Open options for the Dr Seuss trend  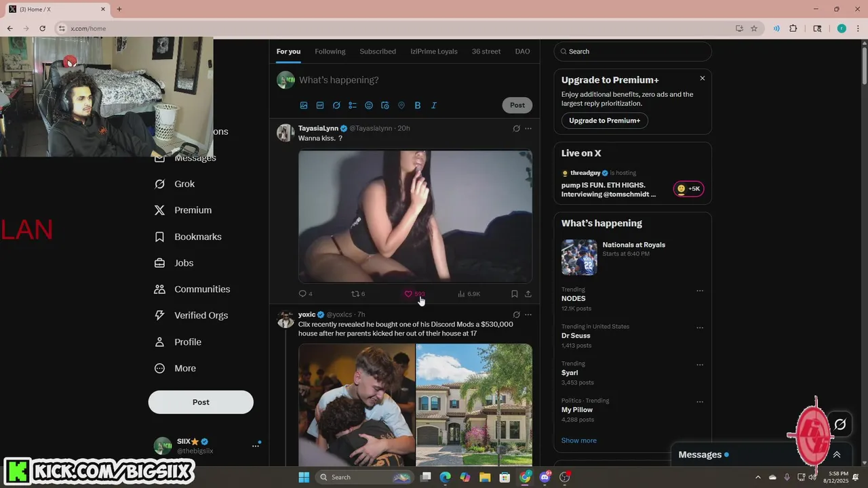coord(700,327)
